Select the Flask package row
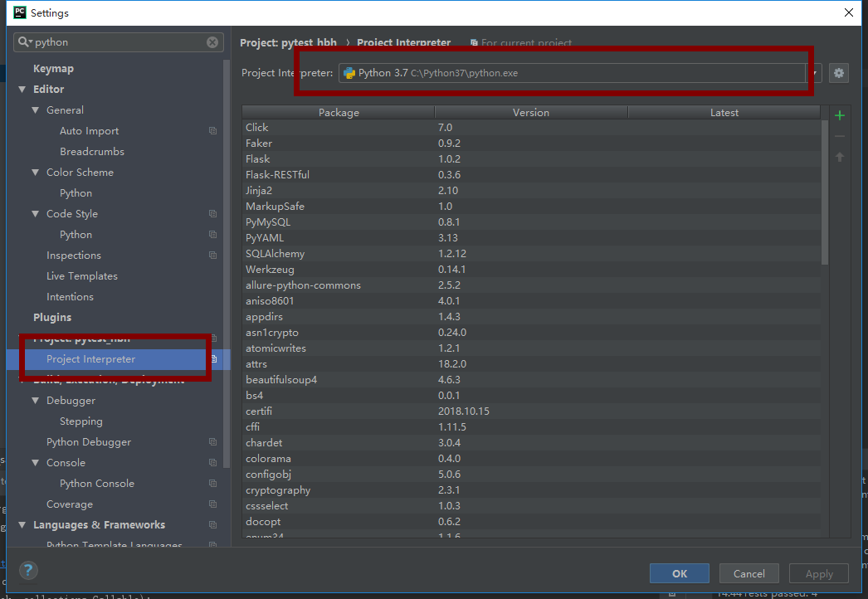This screenshot has height=599, width=868. (531, 159)
